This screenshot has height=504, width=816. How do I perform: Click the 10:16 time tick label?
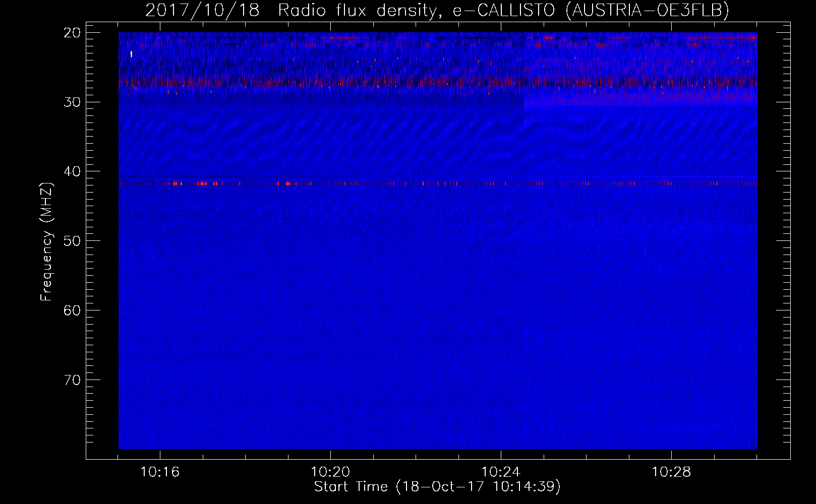160,472
